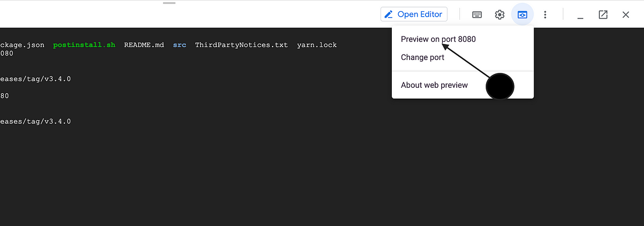The width and height of the screenshot is (644, 226).
Task: Click the ckage.json file name text
Action: pos(23,45)
